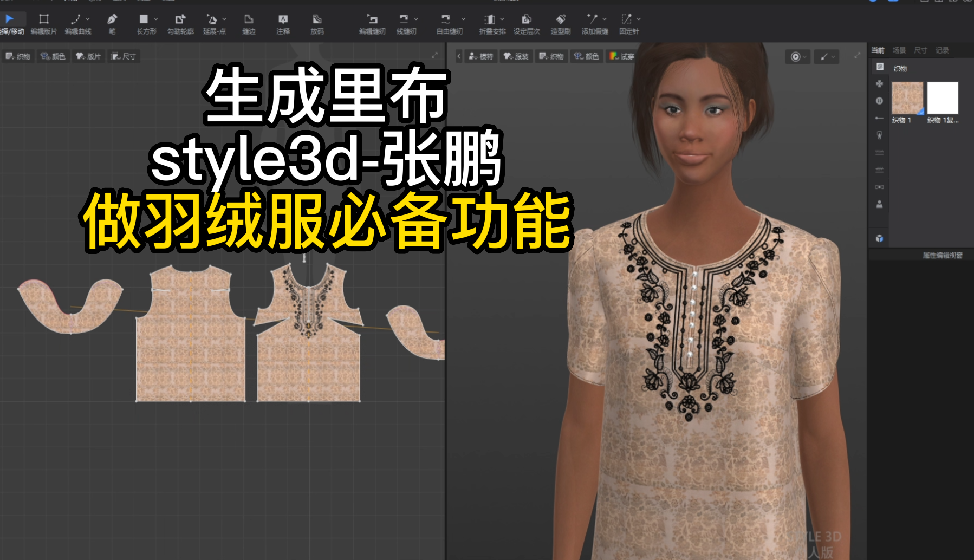The width and height of the screenshot is (974, 560).
Task: Select the 折叠安排 tool
Action: click(x=491, y=24)
